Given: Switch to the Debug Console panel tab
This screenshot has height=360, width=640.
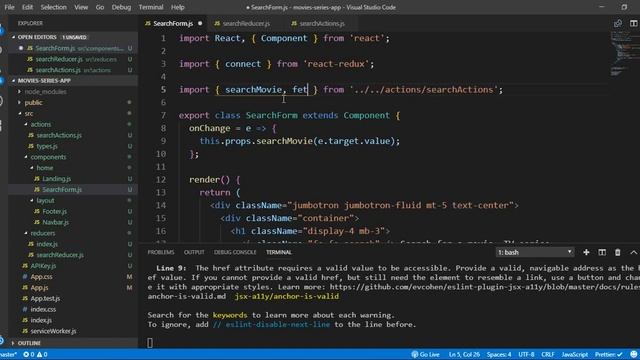Looking at the screenshot, I should (x=235, y=252).
